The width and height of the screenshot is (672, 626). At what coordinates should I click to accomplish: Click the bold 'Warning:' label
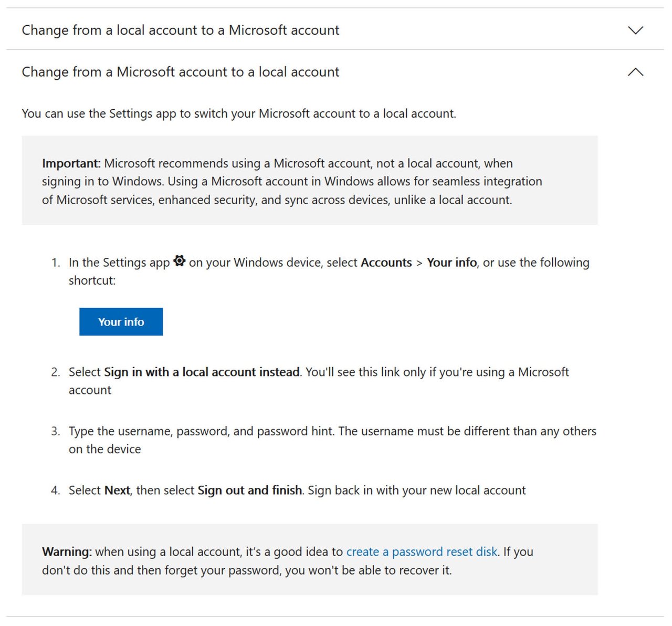(67, 551)
